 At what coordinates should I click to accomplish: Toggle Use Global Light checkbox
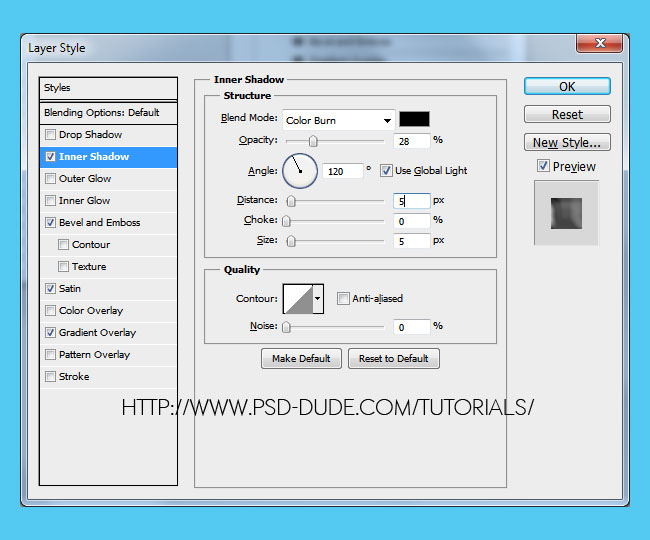tap(386, 170)
